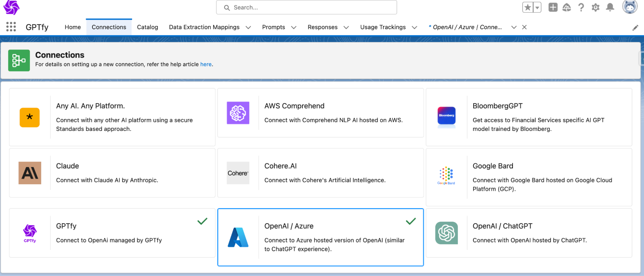Screen dimensions: 644x276
Task: Select the Connections tab
Action: 109,27
